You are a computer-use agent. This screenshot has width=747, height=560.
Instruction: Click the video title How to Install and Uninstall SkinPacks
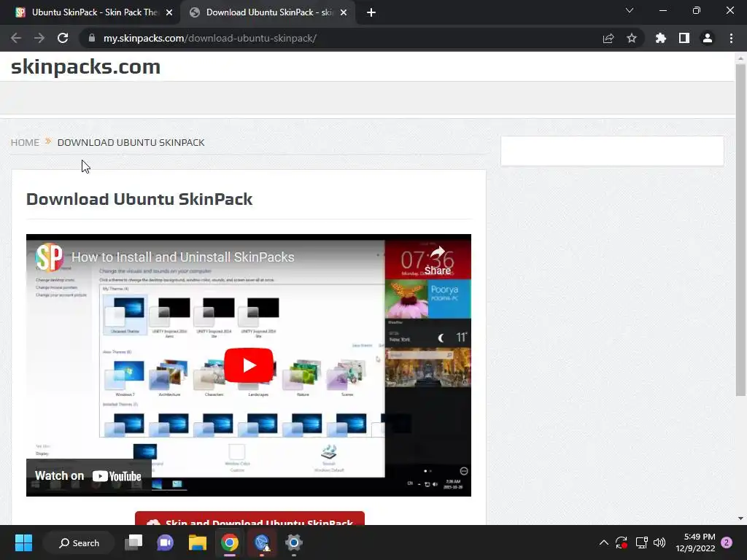pos(183,257)
